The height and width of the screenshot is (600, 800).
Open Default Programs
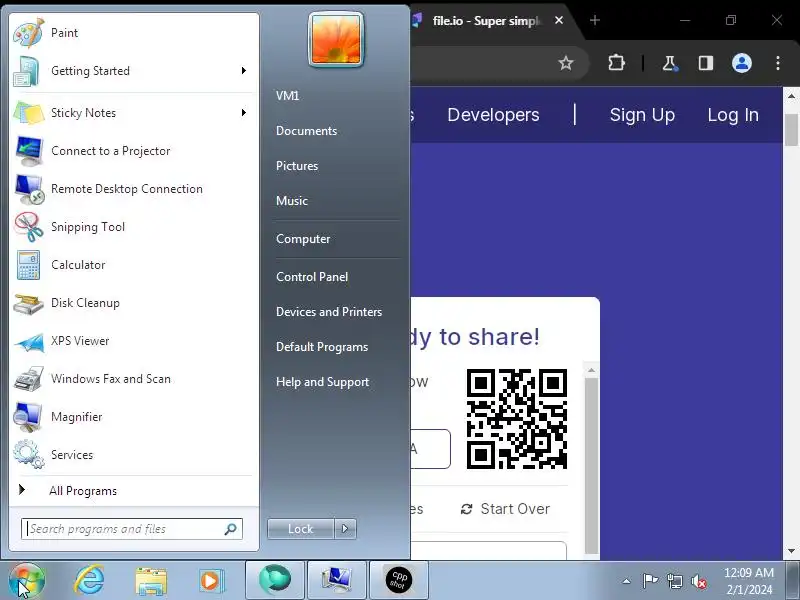click(322, 347)
